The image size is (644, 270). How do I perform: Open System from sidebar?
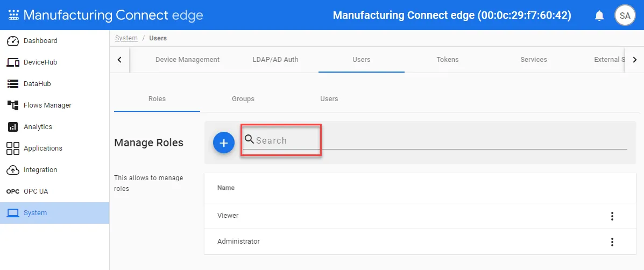pos(55,213)
